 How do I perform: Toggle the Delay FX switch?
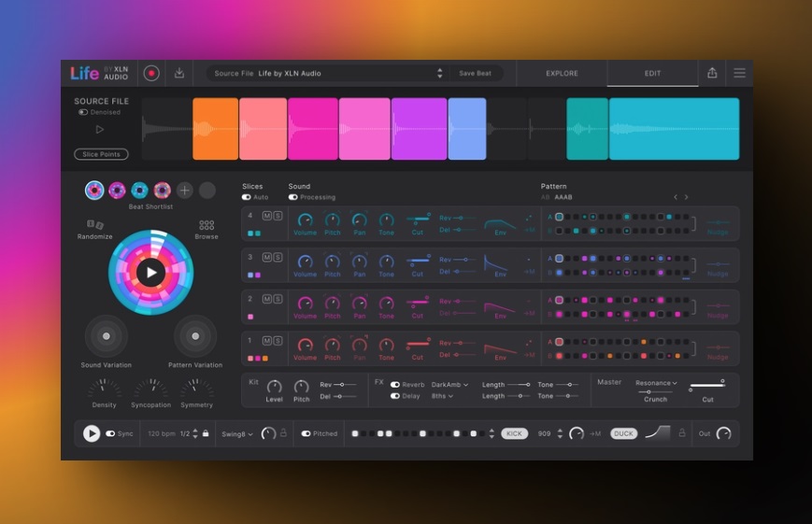click(x=394, y=396)
